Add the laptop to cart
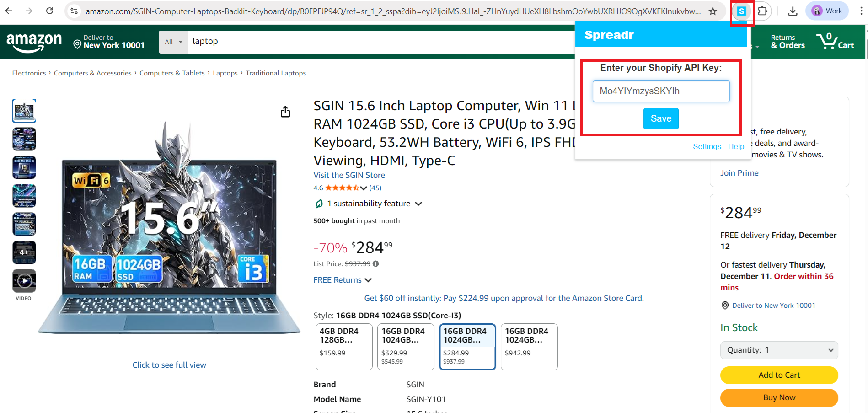 point(779,375)
